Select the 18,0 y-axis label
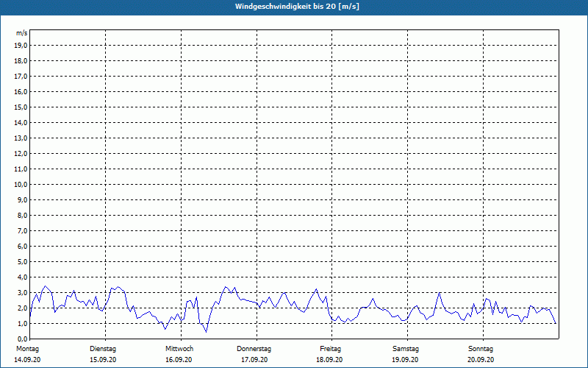The image size is (588, 368). click(21, 61)
